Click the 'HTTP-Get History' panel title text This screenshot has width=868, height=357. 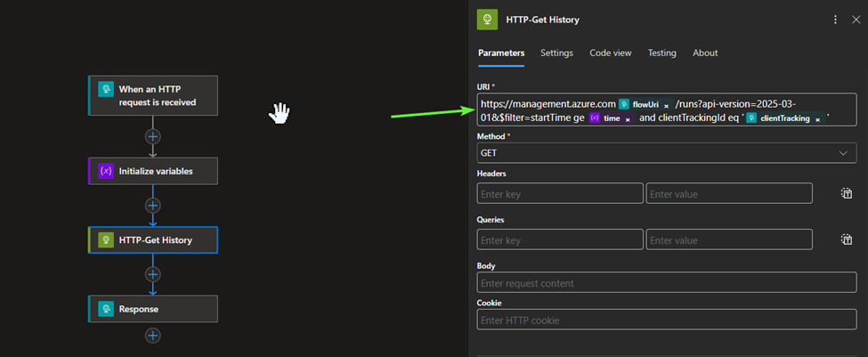pos(542,20)
